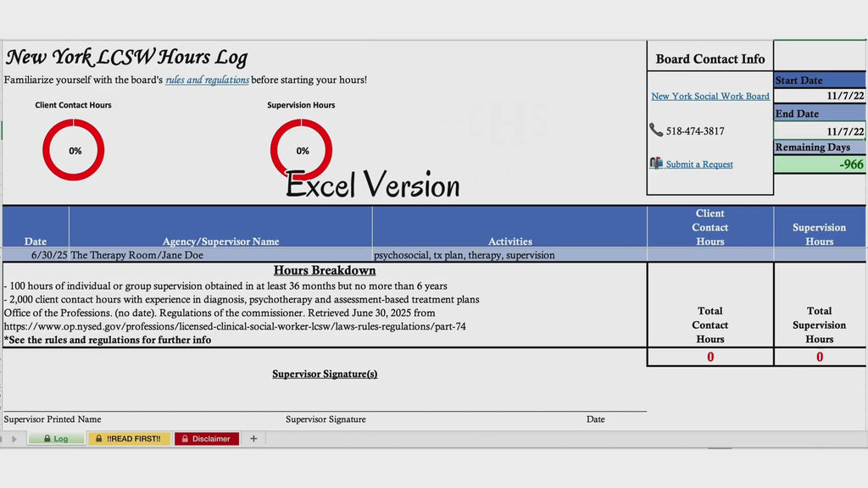Viewport: 868px width, 488px height.
Task: Click the Supervision Hours donut chart
Action: tap(301, 150)
